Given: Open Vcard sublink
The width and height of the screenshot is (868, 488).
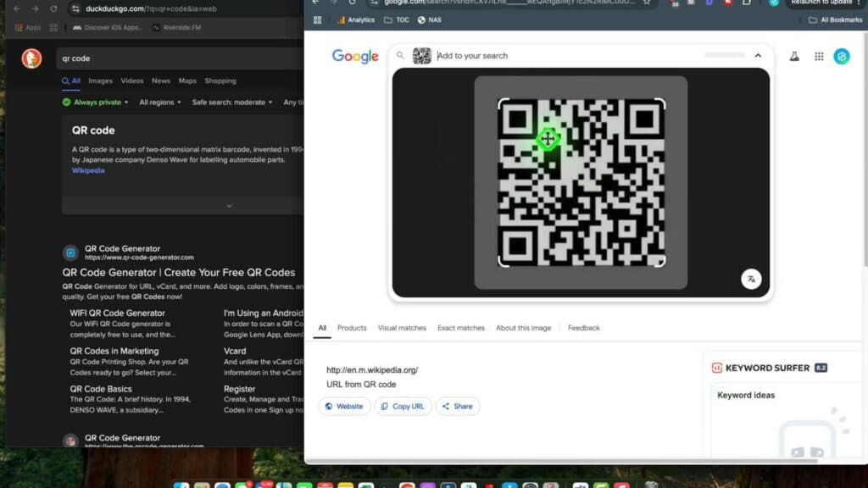Looking at the screenshot, I should (x=235, y=351).
